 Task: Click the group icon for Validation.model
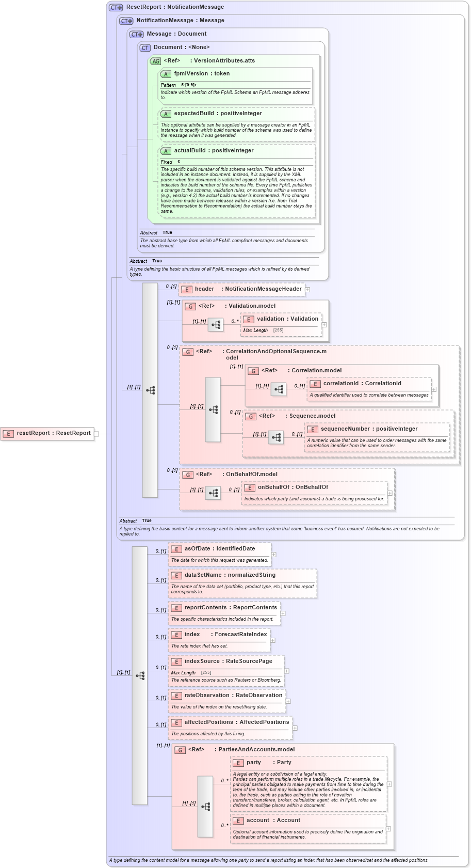pos(190,306)
